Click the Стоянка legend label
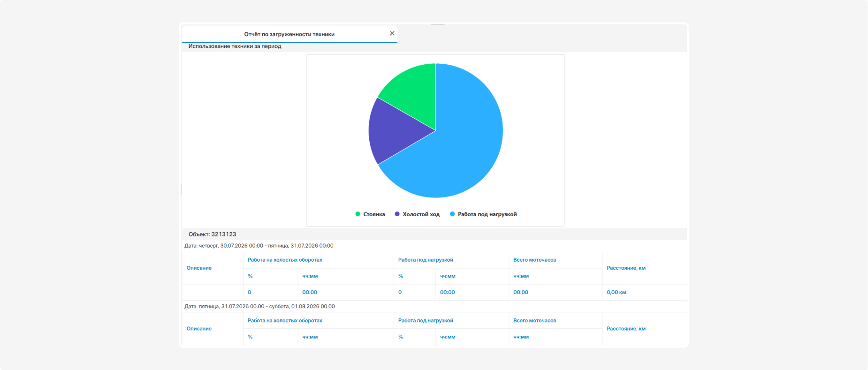Viewport: 868px width, 370px height. click(374, 214)
